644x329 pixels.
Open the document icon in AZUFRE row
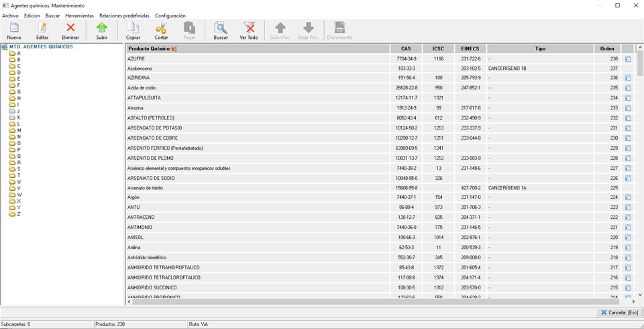click(628, 58)
